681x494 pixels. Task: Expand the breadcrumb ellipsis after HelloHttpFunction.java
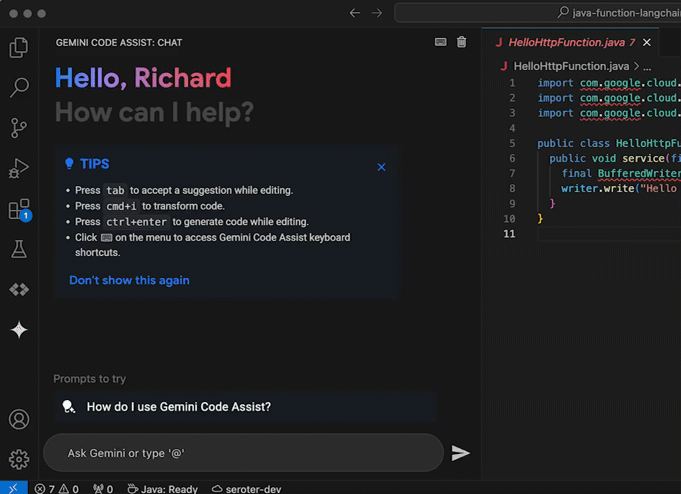pos(646,66)
